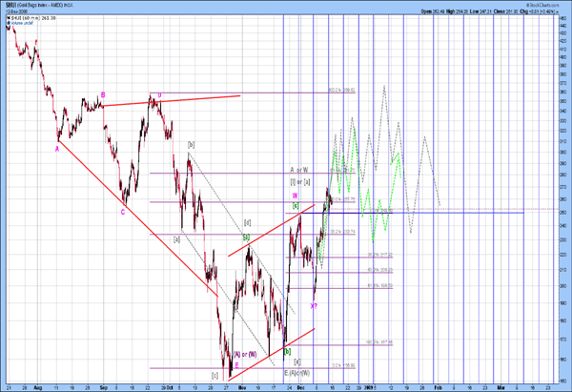Click the E,(A)or(W) annotation

(x=297, y=373)
